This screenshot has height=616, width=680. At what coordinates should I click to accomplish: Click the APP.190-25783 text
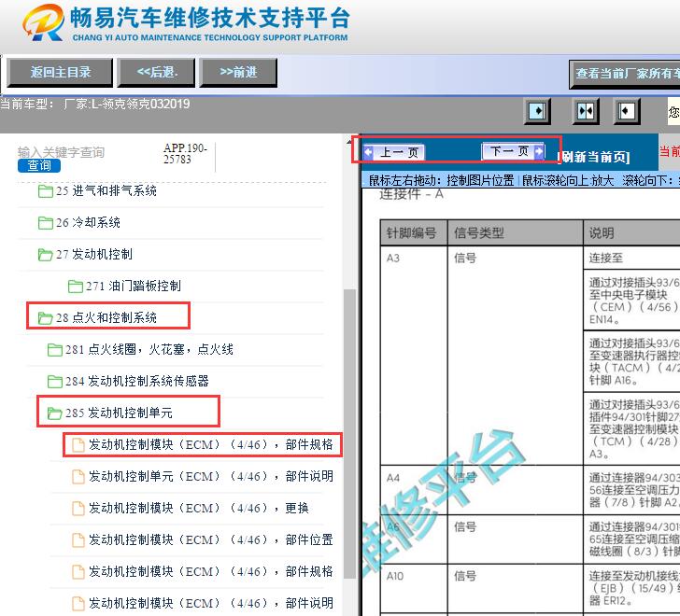pos(185,154)
